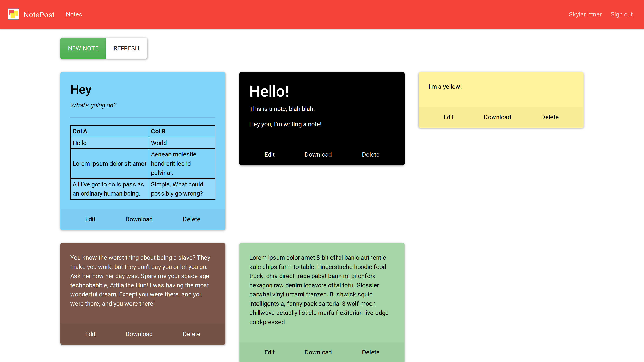Click Download on the green note
Viewport: 644px width, 362px height.
point(318,352)
